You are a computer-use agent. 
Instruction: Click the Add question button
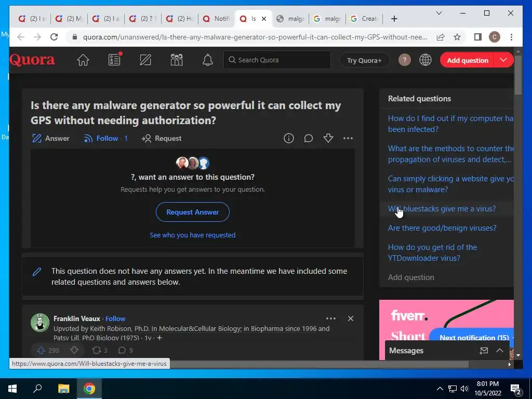pos(468,60)
